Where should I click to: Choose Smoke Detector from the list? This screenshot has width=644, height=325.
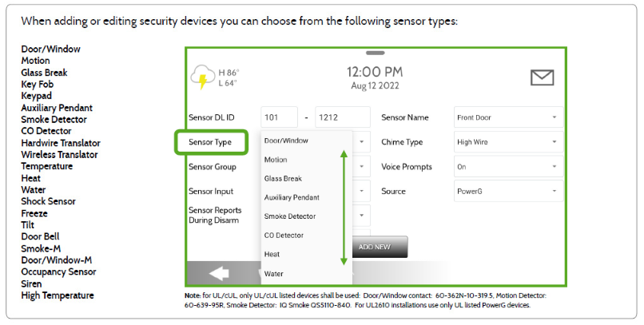point(289,216)
